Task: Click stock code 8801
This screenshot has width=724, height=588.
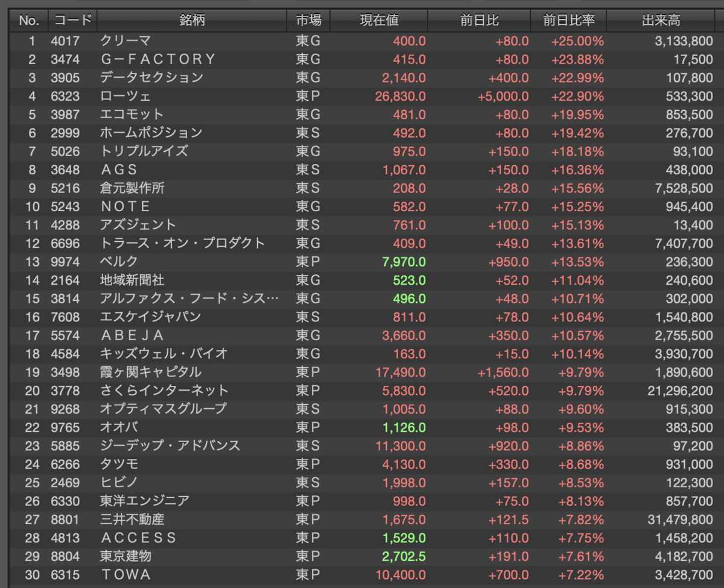Action: (x=66, y=519)
